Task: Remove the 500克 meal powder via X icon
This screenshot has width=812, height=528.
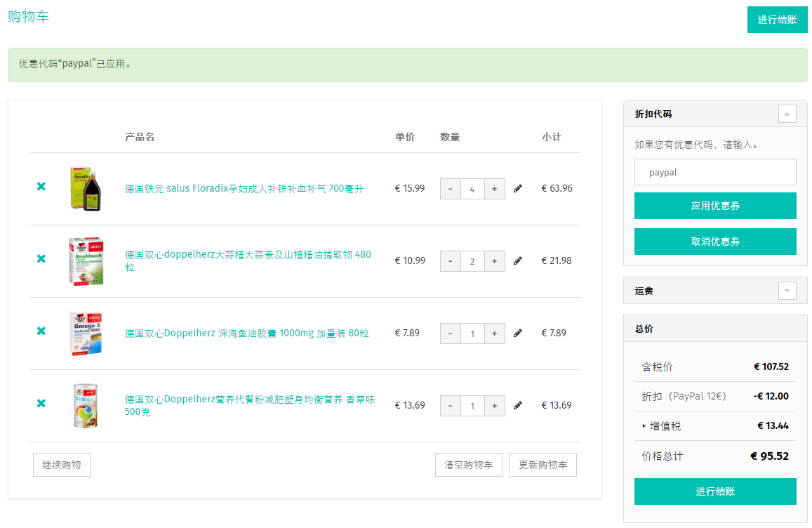Action: (41, 403)
